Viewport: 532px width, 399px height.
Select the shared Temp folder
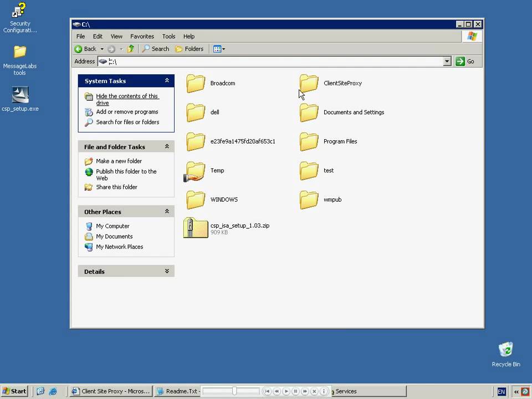click(196, 171)
